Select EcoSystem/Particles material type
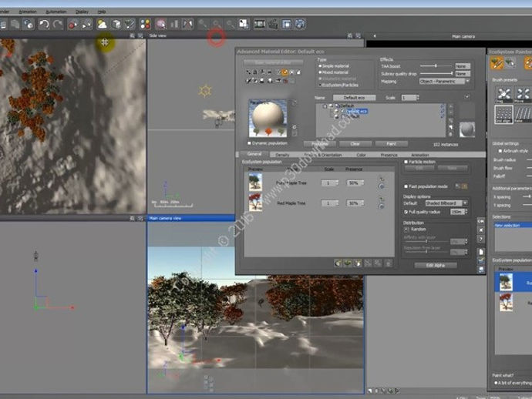Screen dimensions: 532x399 coord(320,85)
